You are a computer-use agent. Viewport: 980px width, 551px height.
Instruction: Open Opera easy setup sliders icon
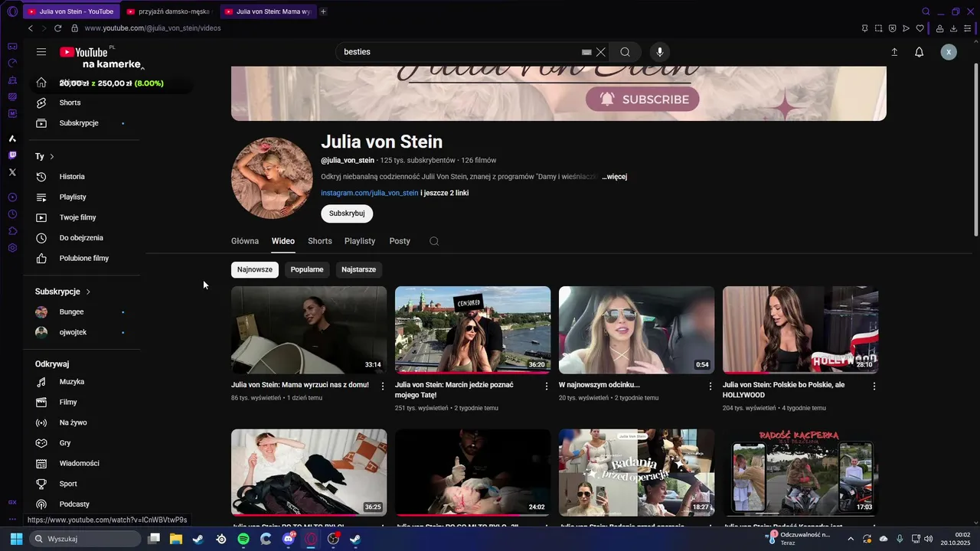tap(968, 28)
